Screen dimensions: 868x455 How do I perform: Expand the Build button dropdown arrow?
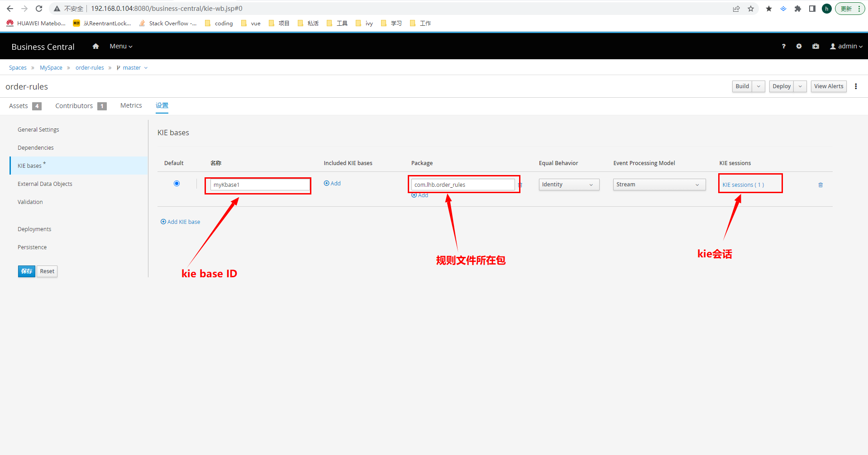click(x=758, y=86)
